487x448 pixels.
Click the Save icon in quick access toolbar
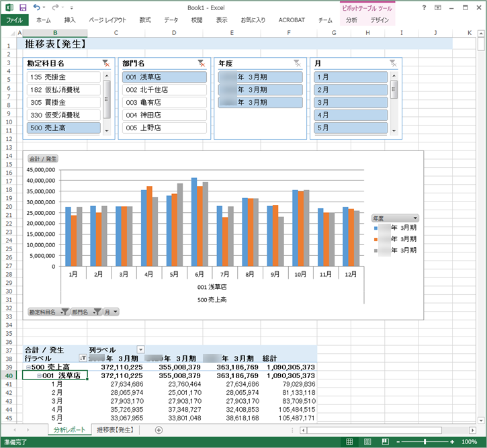pyautogui.click(x=23, y=7)
